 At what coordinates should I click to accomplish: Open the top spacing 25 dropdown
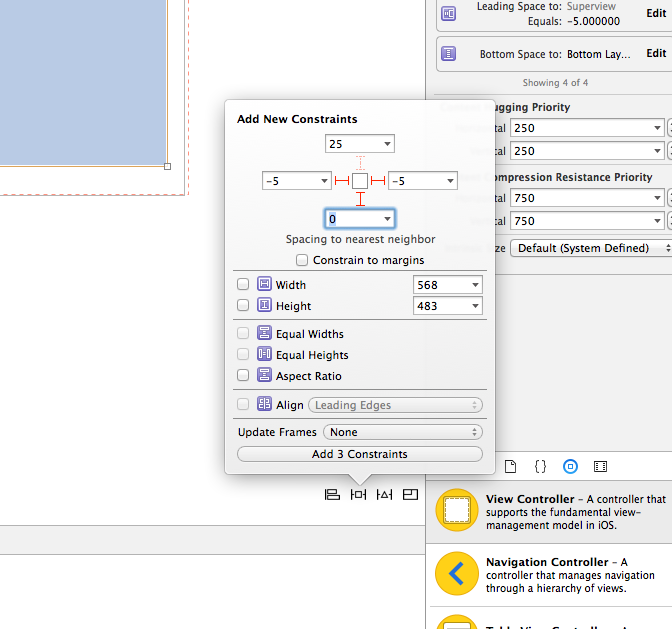tap(387, 144)
